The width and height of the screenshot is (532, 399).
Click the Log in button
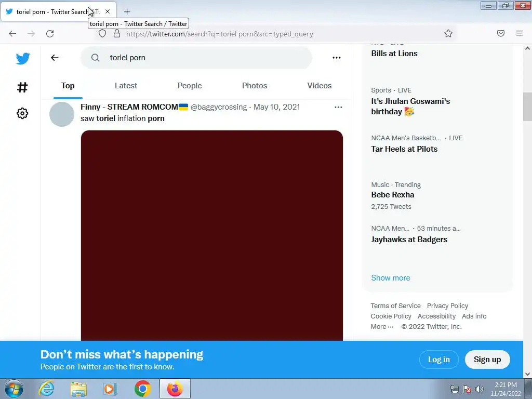tap(438, 360)
